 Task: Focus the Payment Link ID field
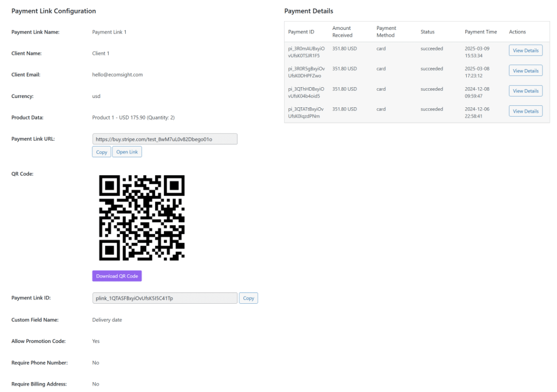click(165, 298)
